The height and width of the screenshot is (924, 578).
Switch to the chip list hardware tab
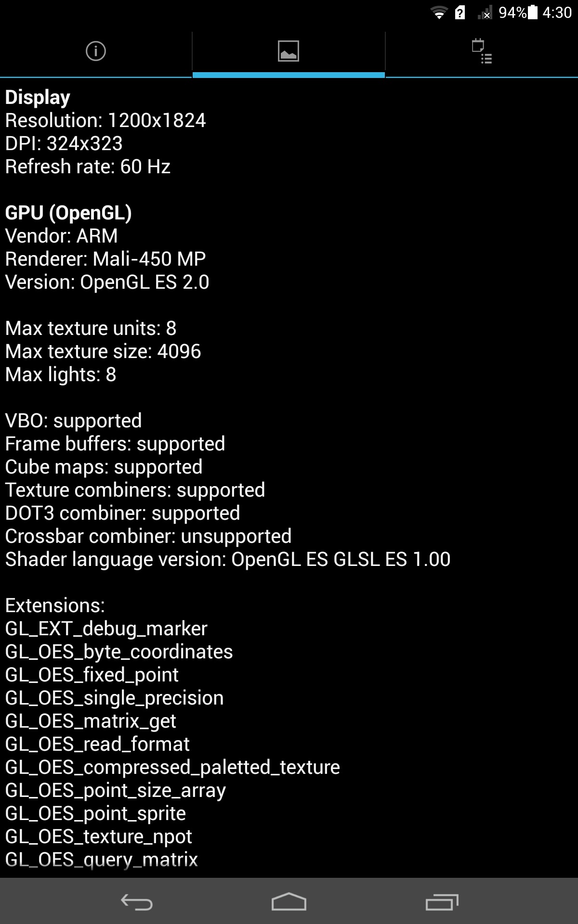tap(482, 51)
